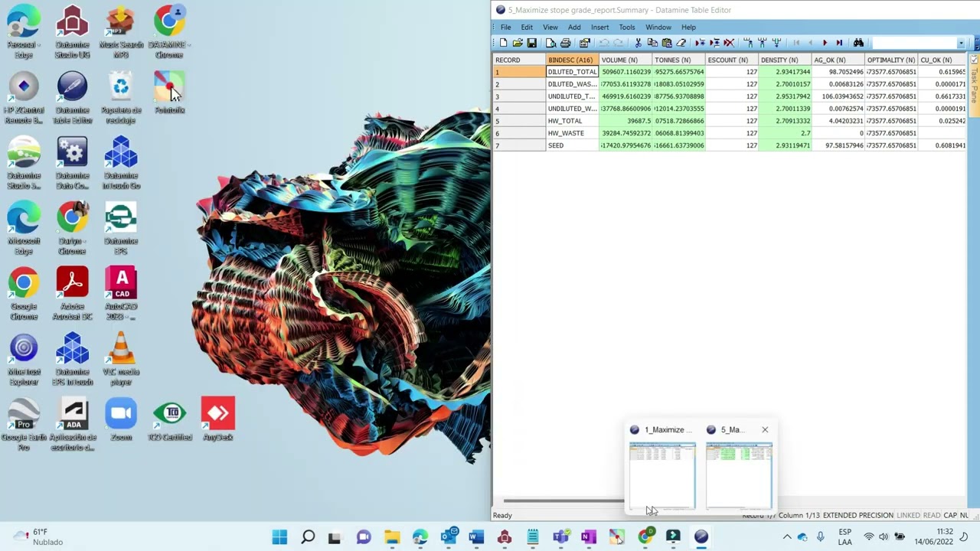
Task: Click the Open folder icon in Table Editor toolbar
Action: [518, 43]
